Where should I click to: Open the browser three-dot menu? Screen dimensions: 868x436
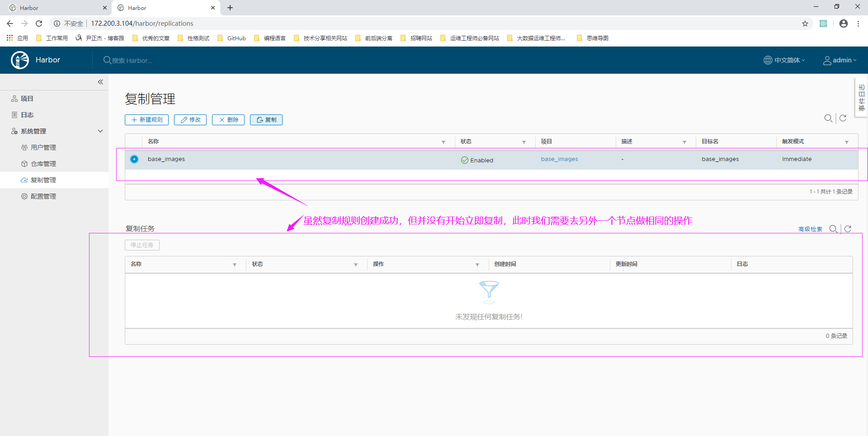tap(858, 24)
